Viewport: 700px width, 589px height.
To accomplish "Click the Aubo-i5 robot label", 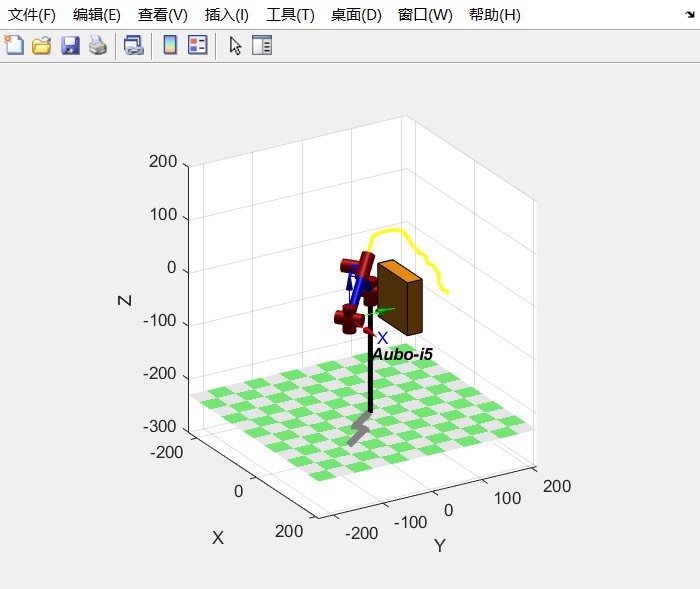I will click(402, 355).
